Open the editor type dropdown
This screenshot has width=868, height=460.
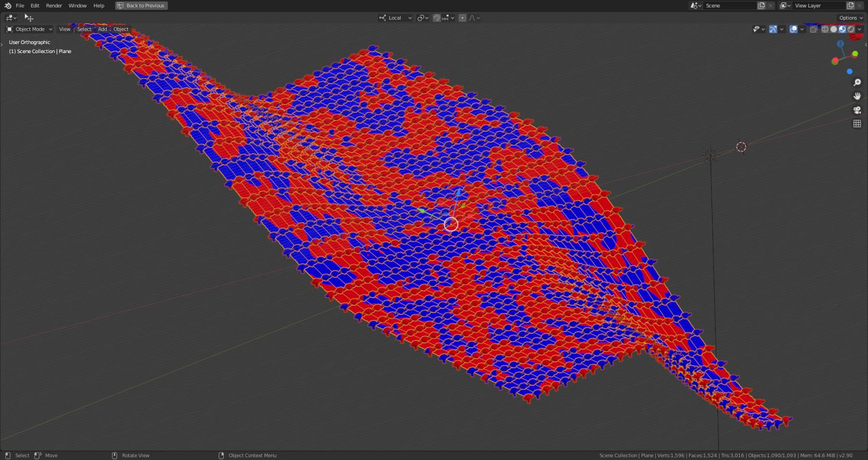click(11, 18)
